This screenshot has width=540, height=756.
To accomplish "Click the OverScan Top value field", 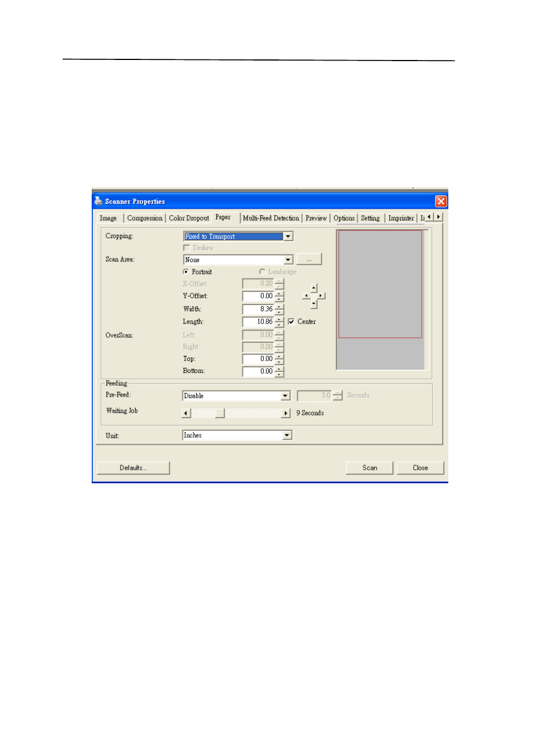I will pos(258,359).
